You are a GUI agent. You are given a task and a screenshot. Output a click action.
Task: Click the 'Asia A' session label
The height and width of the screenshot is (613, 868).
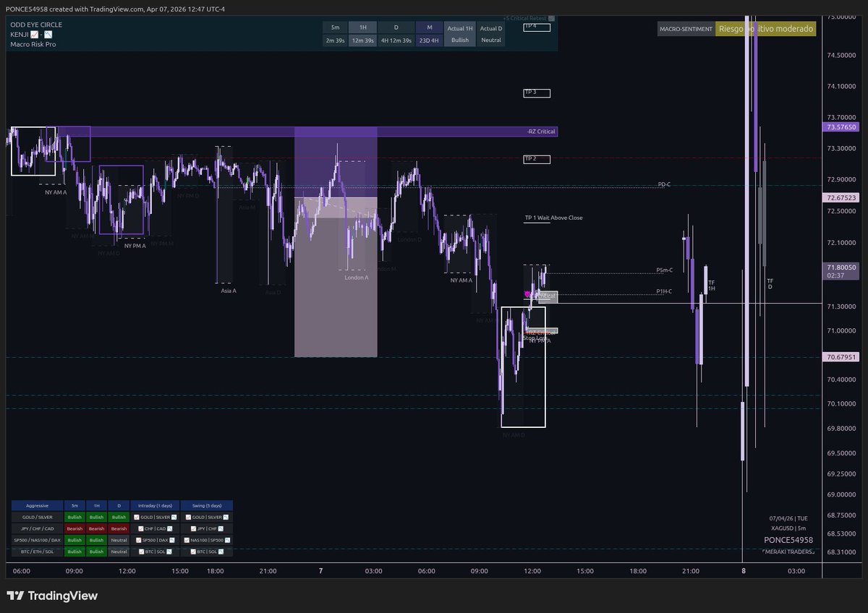point(229,291)
